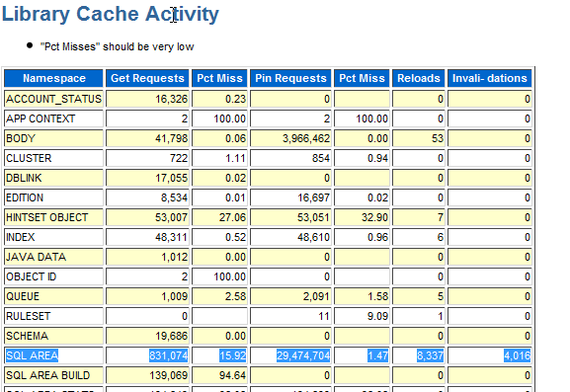Click the Library Cache Activity heading
570x392 pixels.
click(111, 15)
